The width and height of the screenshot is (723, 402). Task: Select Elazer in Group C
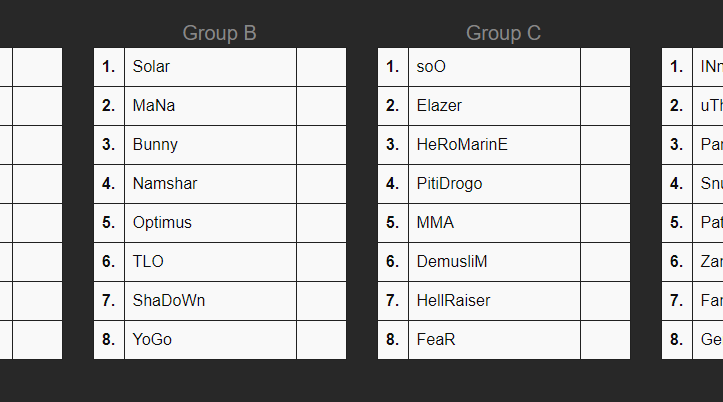click(x=439, y=105)
